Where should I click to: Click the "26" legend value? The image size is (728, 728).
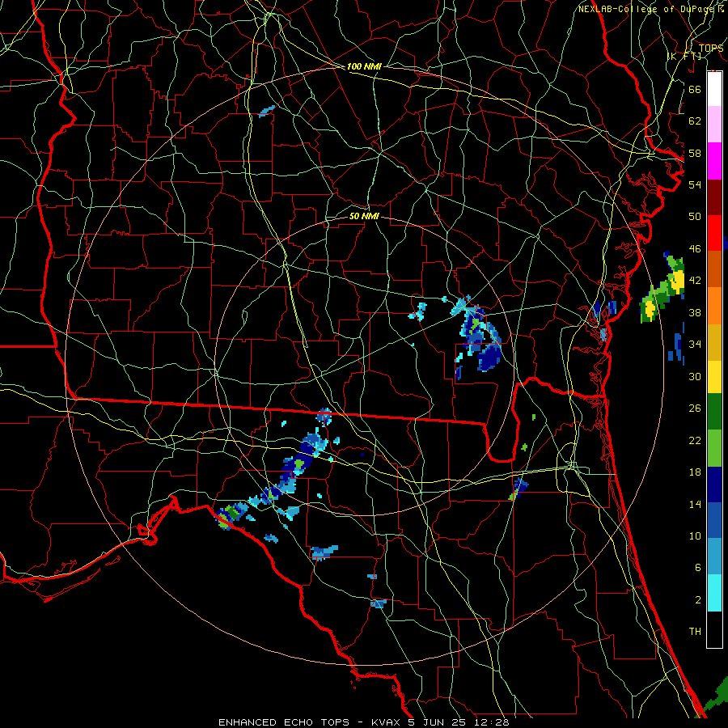pyautogui.click(x=695, y=408)
